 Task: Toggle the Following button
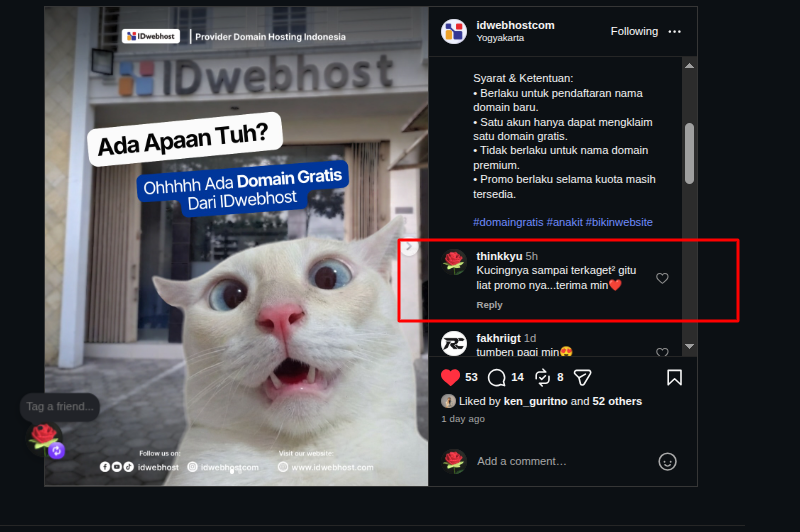pos(634,32)
